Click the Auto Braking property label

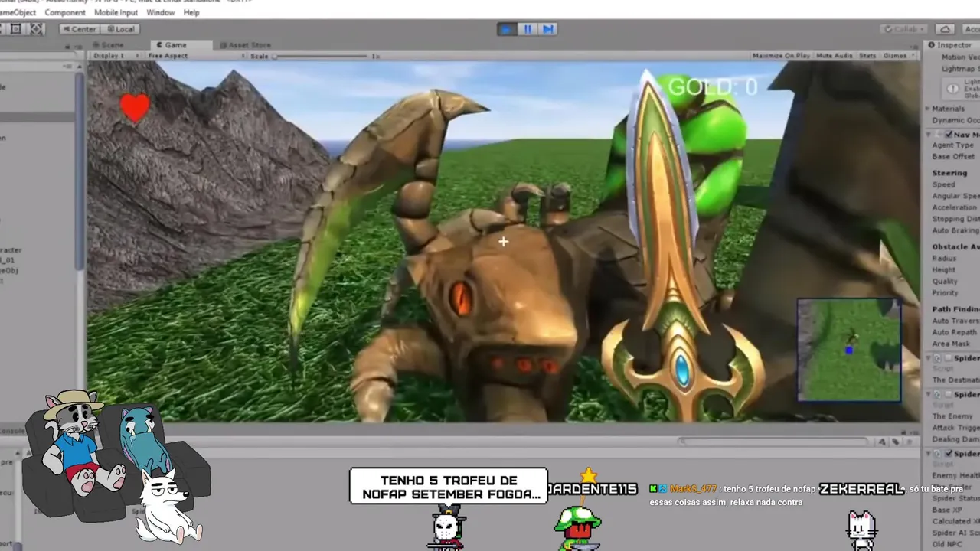coord(955,230)
